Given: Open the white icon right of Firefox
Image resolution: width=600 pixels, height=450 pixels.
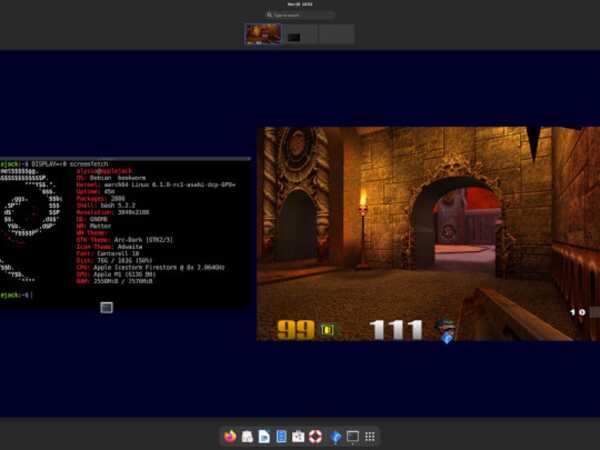Looking at the screenshot, I should (247, 436).
